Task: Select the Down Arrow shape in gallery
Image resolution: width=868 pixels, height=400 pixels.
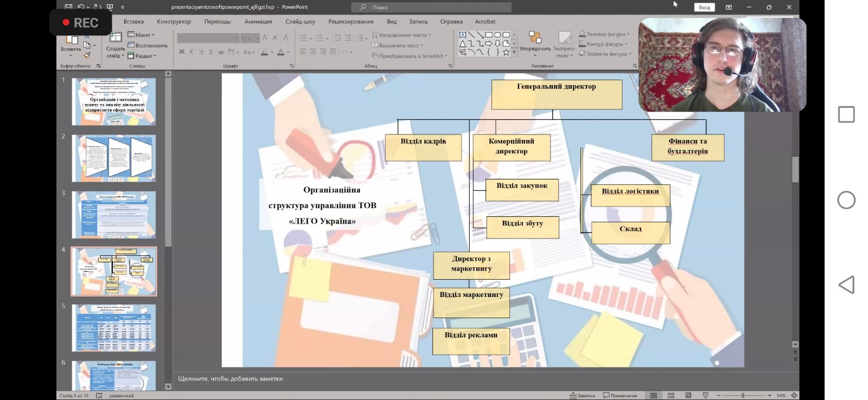Action: click(x=497, y=43)
